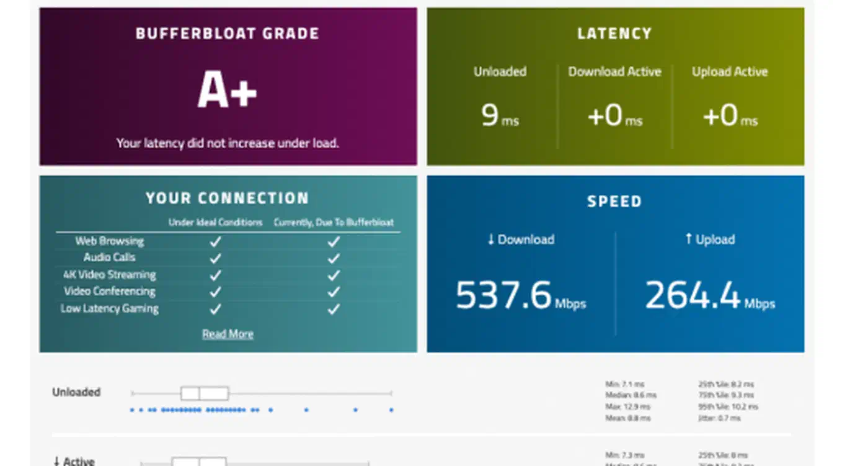Click the Unloaded latency box plot box
868x466 pixels.
(205, 393)
